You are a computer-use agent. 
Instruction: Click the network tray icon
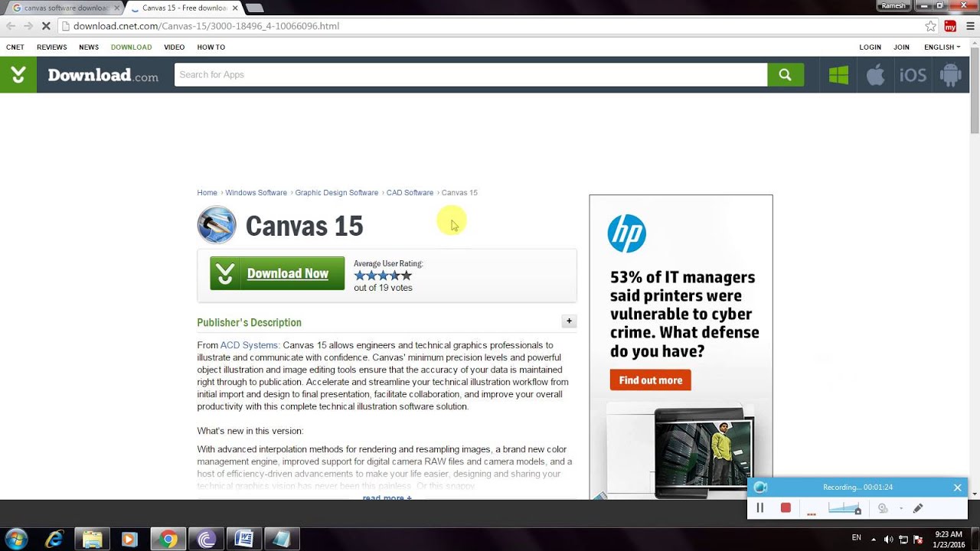(x=903, y=539)
